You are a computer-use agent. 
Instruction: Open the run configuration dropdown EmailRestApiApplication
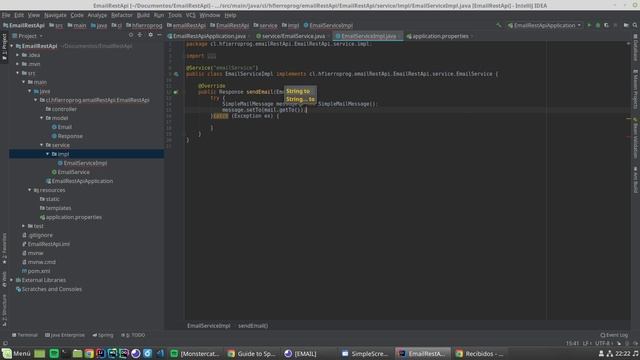[544, 25]
